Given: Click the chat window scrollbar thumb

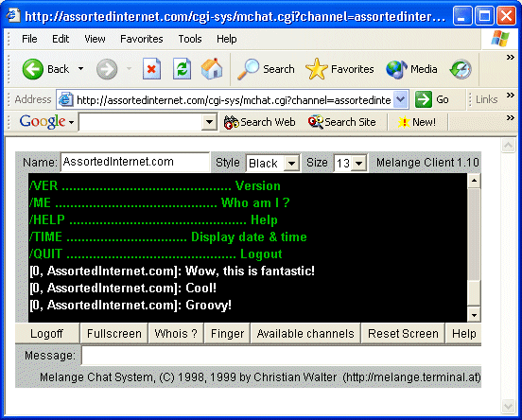Looking at the screenshot, I should [x=474, y=292].
